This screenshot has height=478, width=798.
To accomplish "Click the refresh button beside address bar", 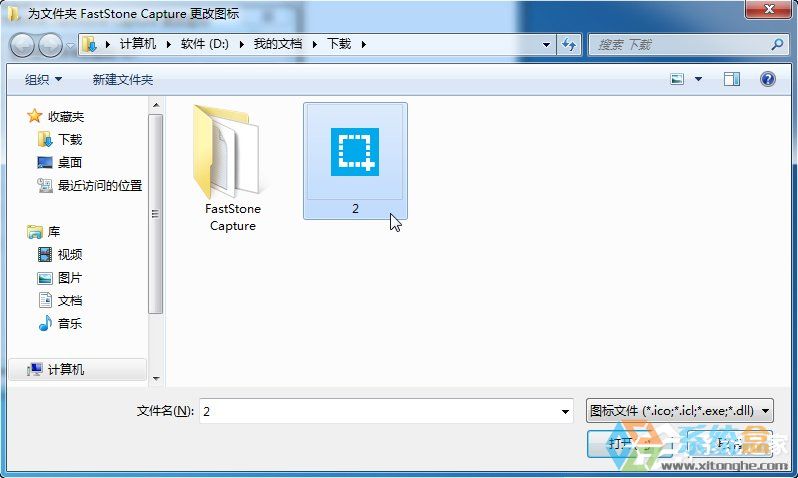I will coord(570,44).
